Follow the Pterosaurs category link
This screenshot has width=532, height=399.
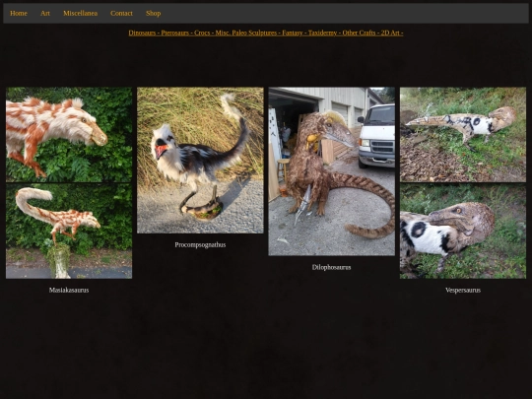tap(174, 33)
